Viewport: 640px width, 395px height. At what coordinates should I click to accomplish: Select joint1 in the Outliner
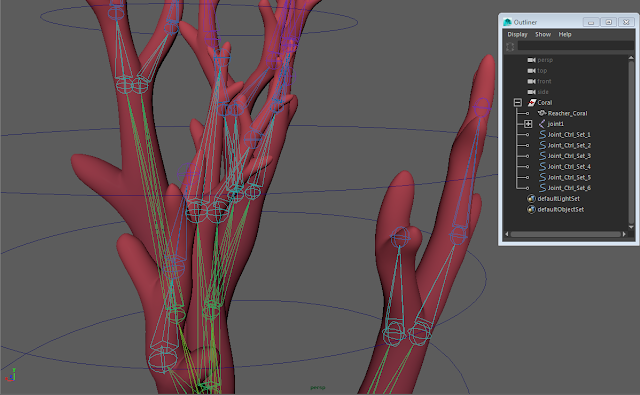tap(556, 124)
